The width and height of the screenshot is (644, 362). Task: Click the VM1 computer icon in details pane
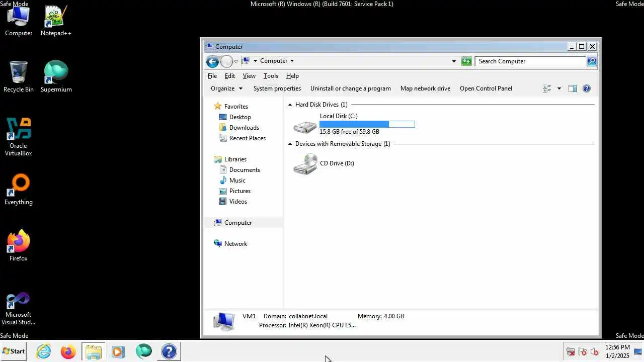click(x=223, y=321)
